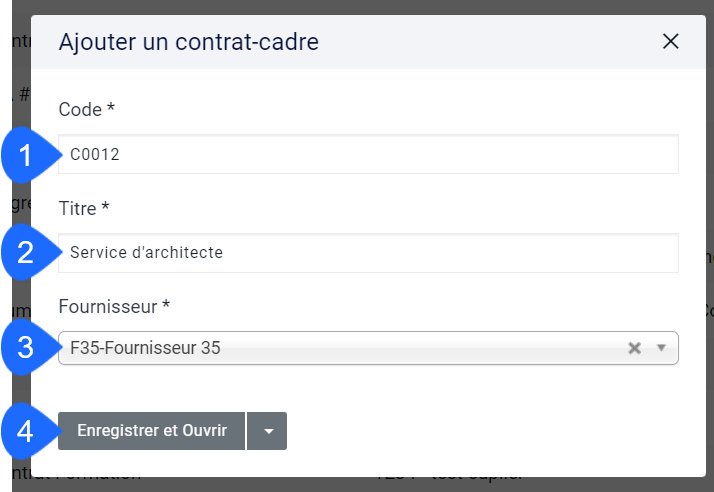The width and height of the screenshot is (714, 492).
Task: Click the Ajouter un contrat-cadre heading text
Action: coord(189,42)
